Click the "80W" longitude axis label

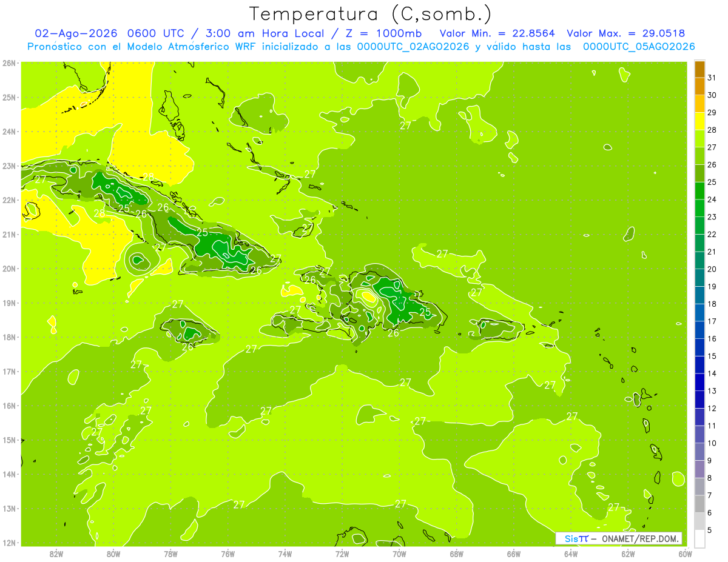113,554
